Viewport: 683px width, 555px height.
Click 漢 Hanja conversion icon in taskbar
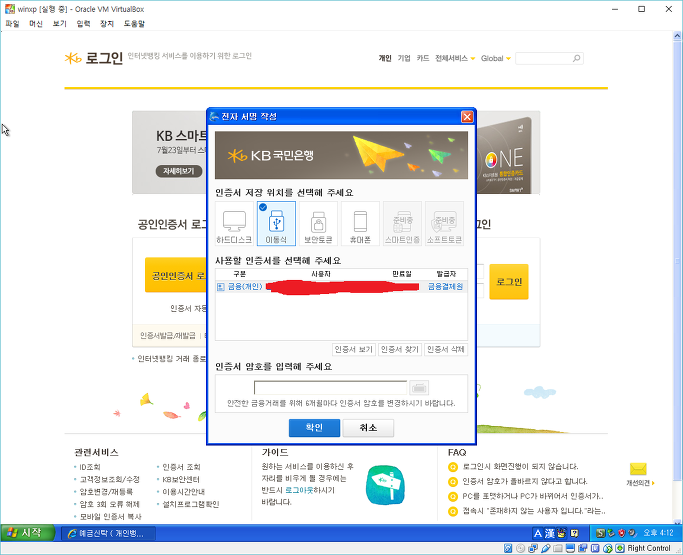[549, 533]
